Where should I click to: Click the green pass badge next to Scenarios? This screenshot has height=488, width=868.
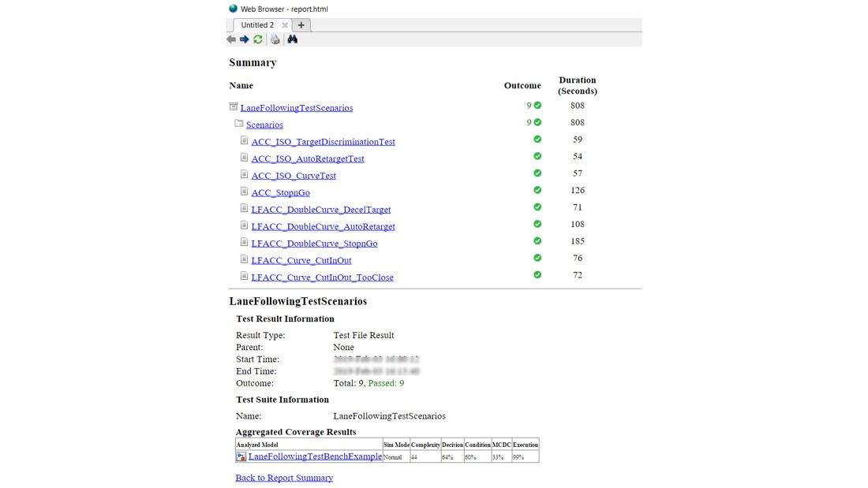click(537, 122)
